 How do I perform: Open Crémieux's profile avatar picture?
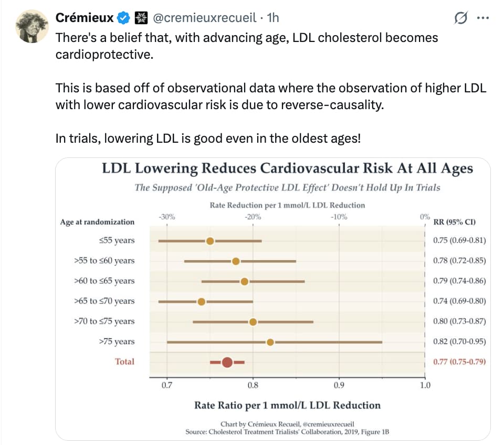[x=31, y=26]
